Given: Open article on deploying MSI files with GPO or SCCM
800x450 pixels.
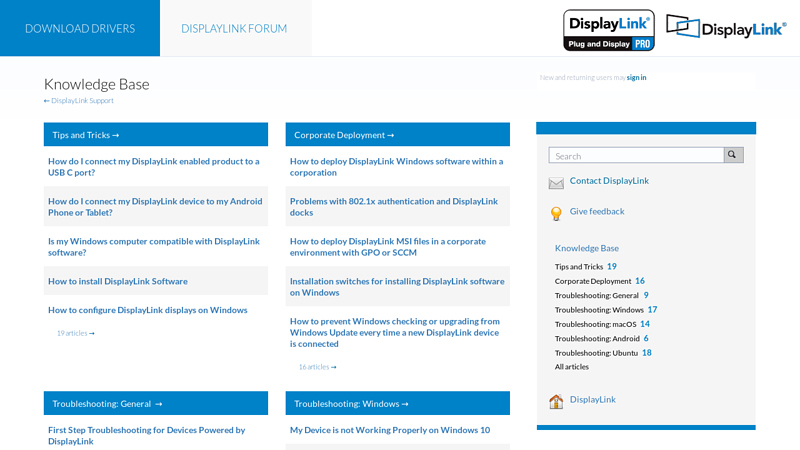Looking at the screenshot, I should [388, 247].
